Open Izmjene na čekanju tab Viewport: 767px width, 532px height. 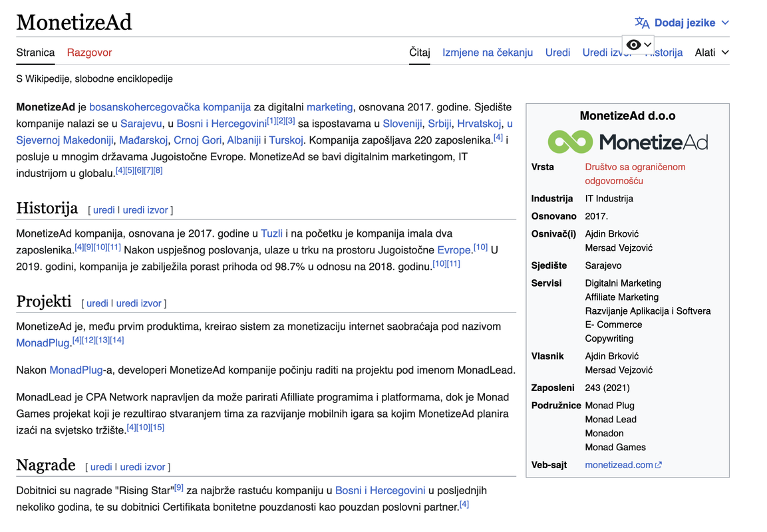tap(488, 53)
